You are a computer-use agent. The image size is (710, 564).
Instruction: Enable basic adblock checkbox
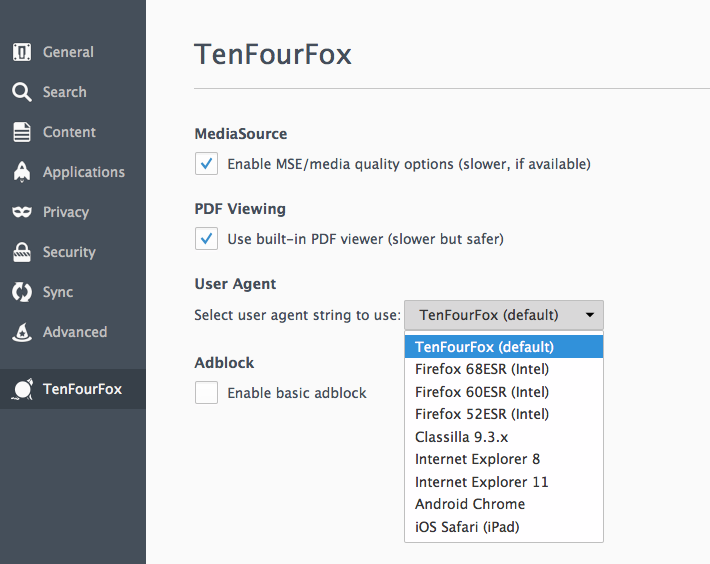206,392
